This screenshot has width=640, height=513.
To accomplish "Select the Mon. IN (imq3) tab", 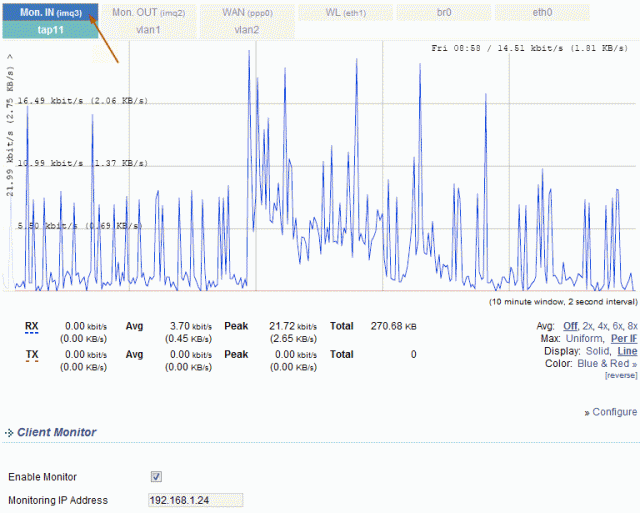I will pyautogui.click(x=51, y=12).
